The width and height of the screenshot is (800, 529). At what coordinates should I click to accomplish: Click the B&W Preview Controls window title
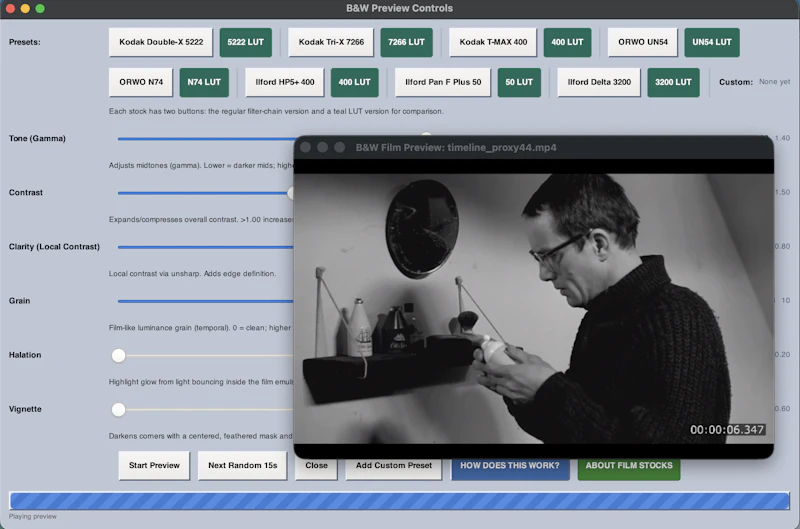click(399, 8)
